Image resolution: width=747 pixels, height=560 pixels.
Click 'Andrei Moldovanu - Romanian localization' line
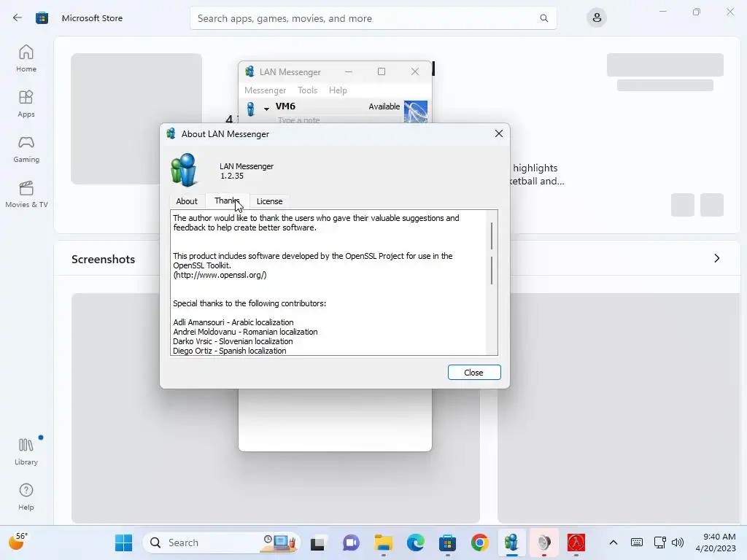(245, 332)
